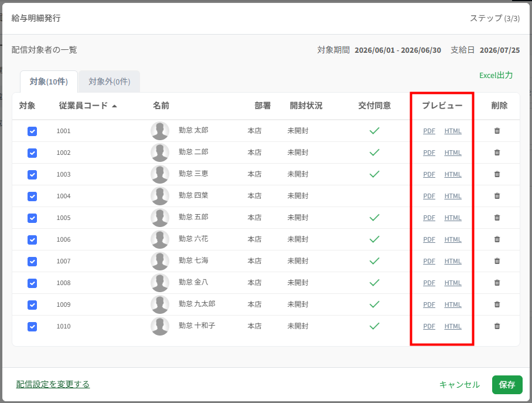The height and width of the screenshot is (403, 532).
Task: Switch to 対象外(0件) tab
Action: tap(109, 82)
